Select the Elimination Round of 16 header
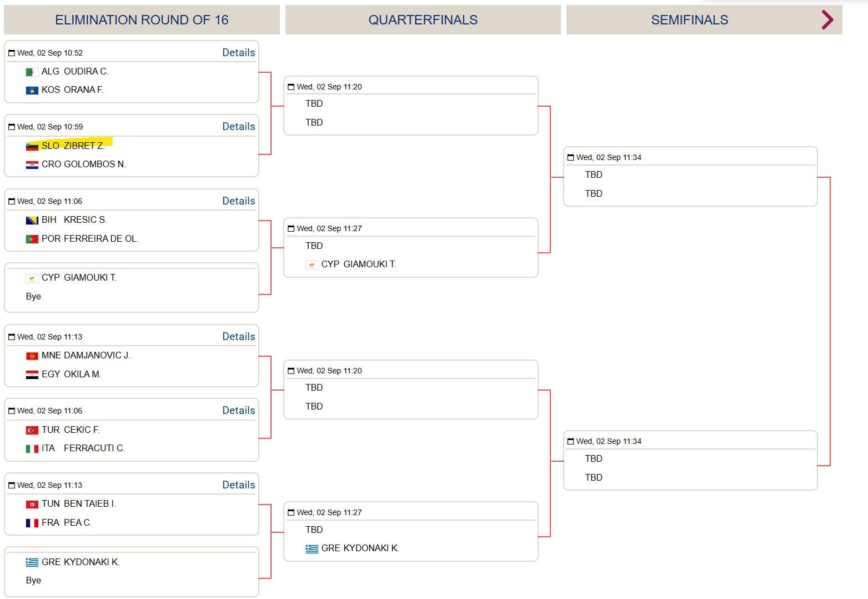 [x=142, y=20]
